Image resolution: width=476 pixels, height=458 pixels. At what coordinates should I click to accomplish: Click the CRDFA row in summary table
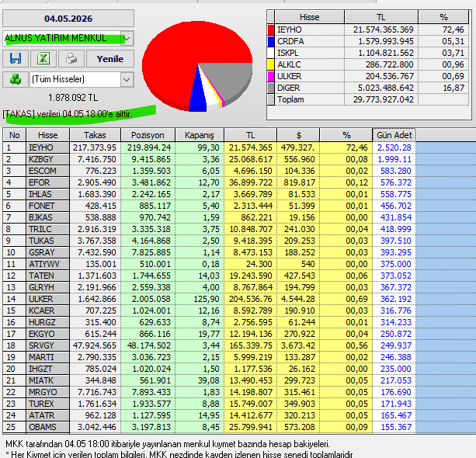368,41
